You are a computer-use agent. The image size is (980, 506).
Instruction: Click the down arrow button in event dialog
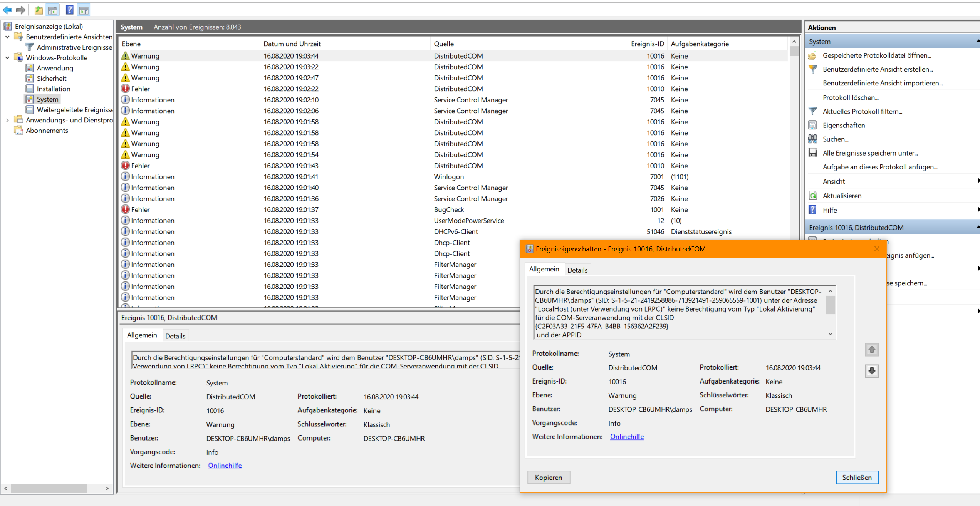tap(872, 371)
